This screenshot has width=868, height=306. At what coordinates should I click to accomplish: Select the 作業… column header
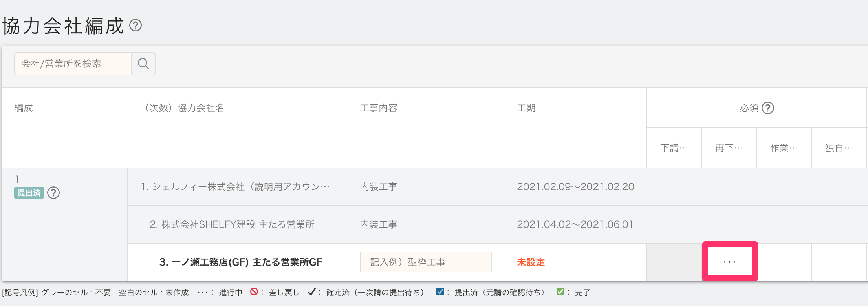click(x=784, y=148)
